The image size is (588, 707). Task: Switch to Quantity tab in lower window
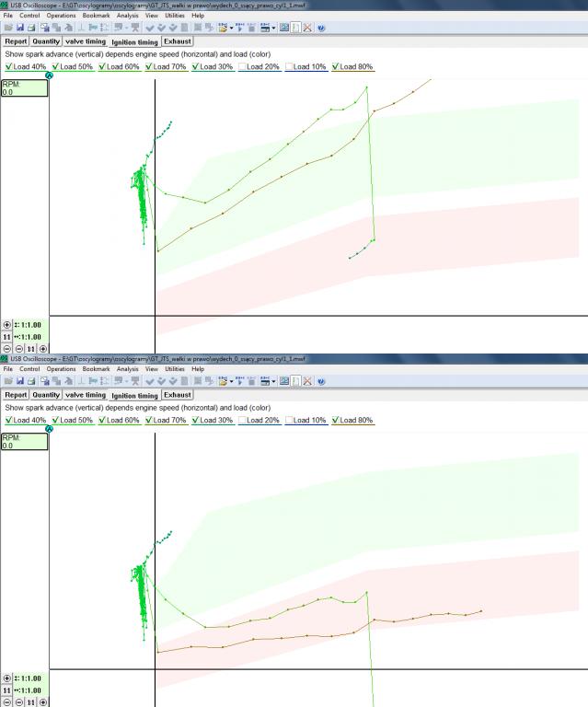46,395
